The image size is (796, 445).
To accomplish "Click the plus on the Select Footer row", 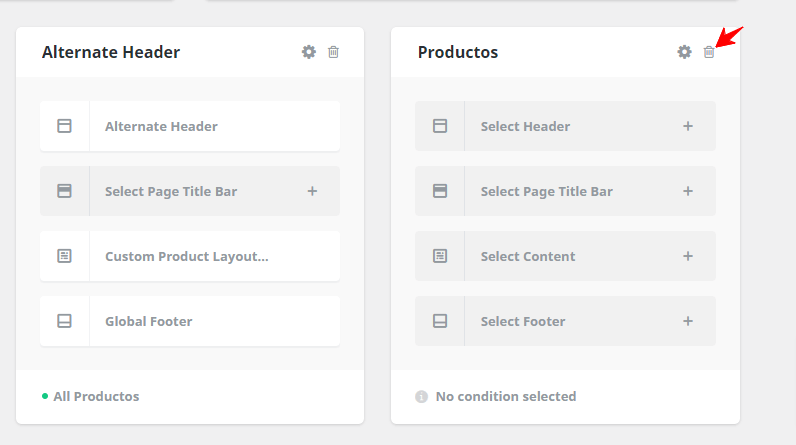I will click(688, 321).
